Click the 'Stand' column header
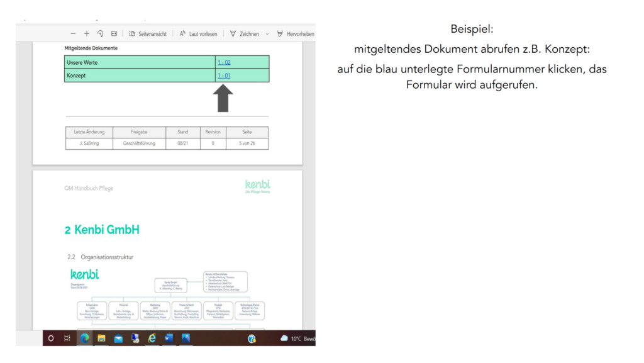Viewport: 644px width, 363px height. click(183, 132)
